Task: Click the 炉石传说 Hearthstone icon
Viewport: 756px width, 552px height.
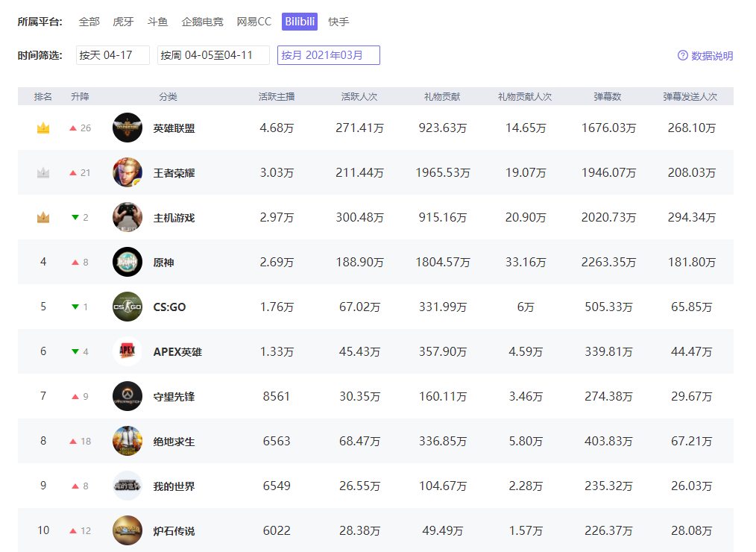Action: click(127, 530)
